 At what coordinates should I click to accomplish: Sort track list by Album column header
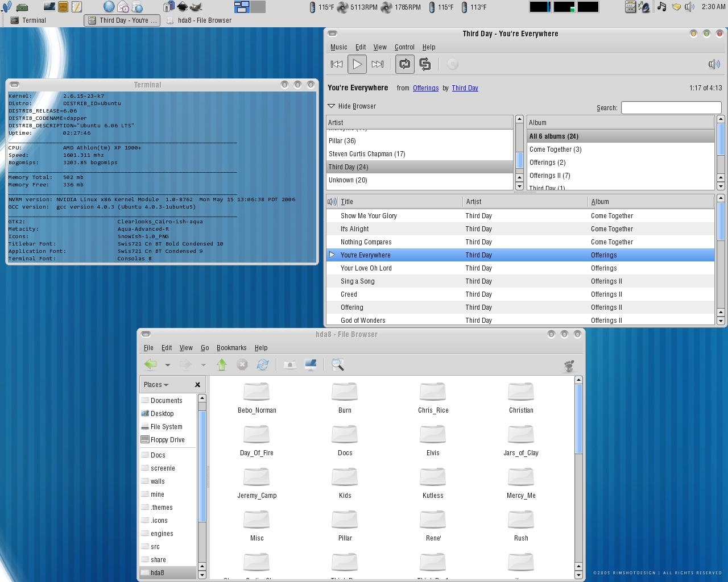(651, 202)
